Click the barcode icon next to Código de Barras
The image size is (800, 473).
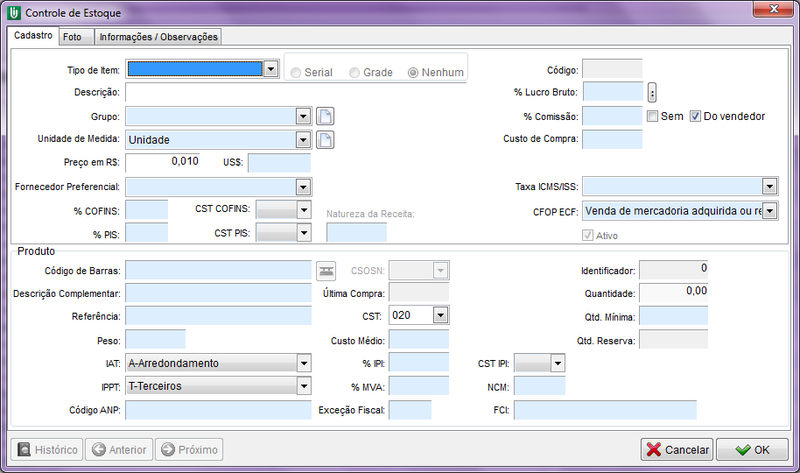[326, 270]
